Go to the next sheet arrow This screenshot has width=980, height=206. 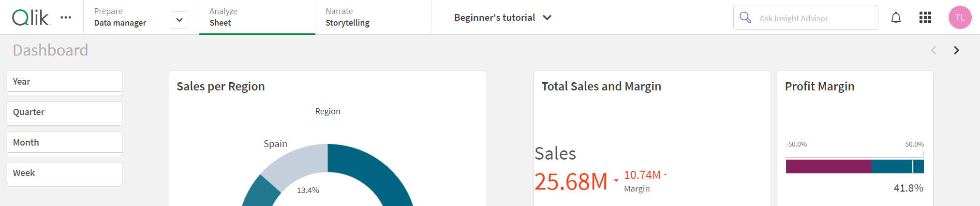click(x=956, y=50)
